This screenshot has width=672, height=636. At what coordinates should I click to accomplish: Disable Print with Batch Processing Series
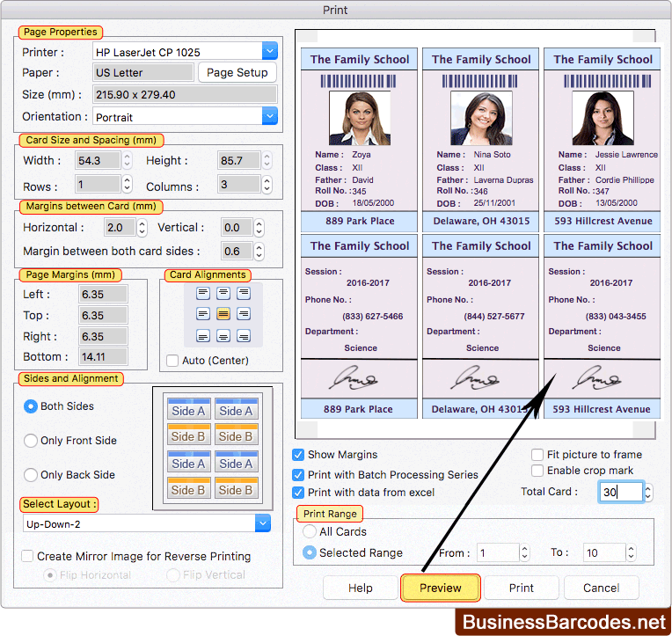298,475
